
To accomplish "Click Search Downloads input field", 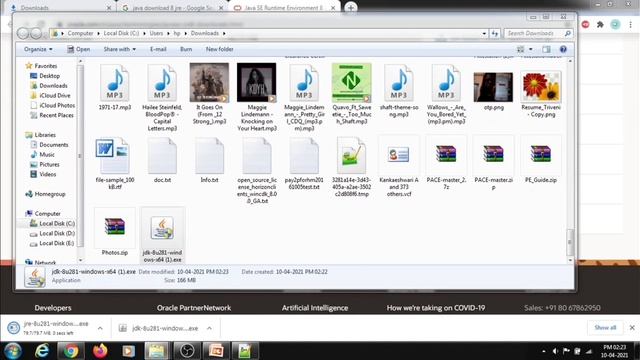I will (x=538, y=33).
